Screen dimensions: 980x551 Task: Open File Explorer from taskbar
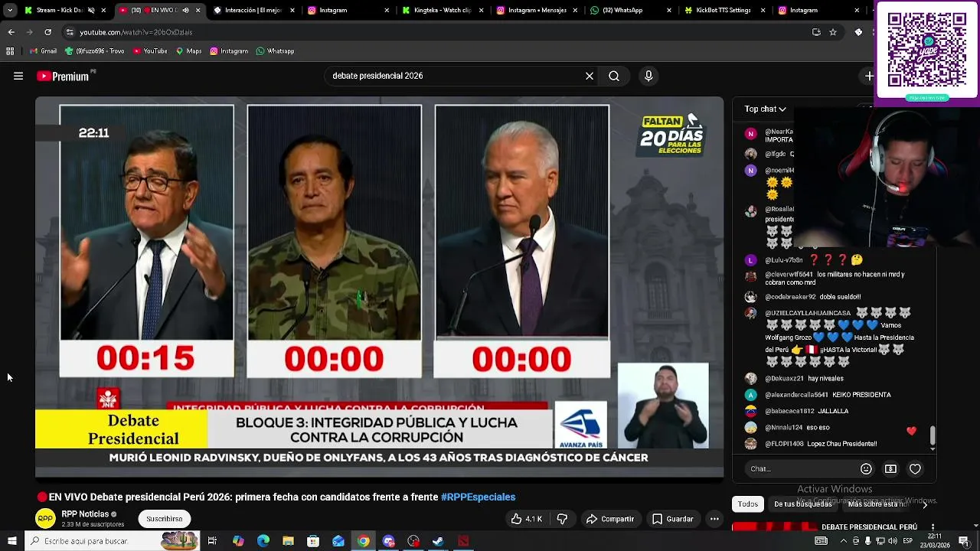tap(288, 541)
